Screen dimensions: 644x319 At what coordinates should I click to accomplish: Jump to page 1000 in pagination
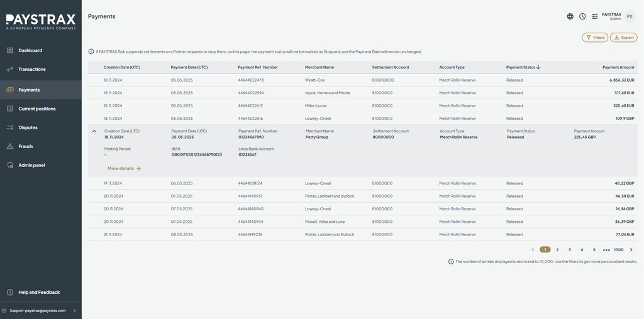pos(619,250)
